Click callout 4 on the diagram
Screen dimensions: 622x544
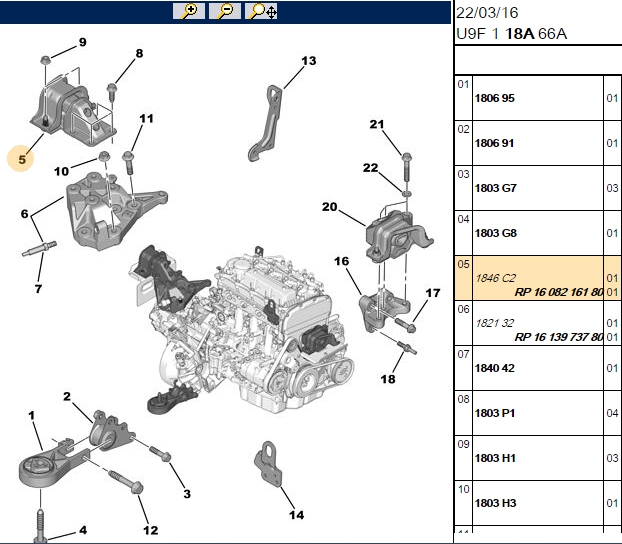[83, 530]
